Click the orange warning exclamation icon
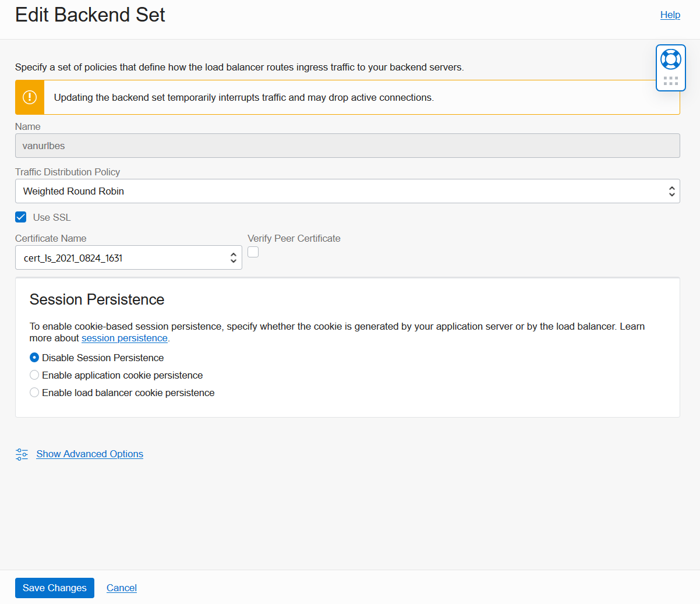The image size is (700, 604). [29, 97]
